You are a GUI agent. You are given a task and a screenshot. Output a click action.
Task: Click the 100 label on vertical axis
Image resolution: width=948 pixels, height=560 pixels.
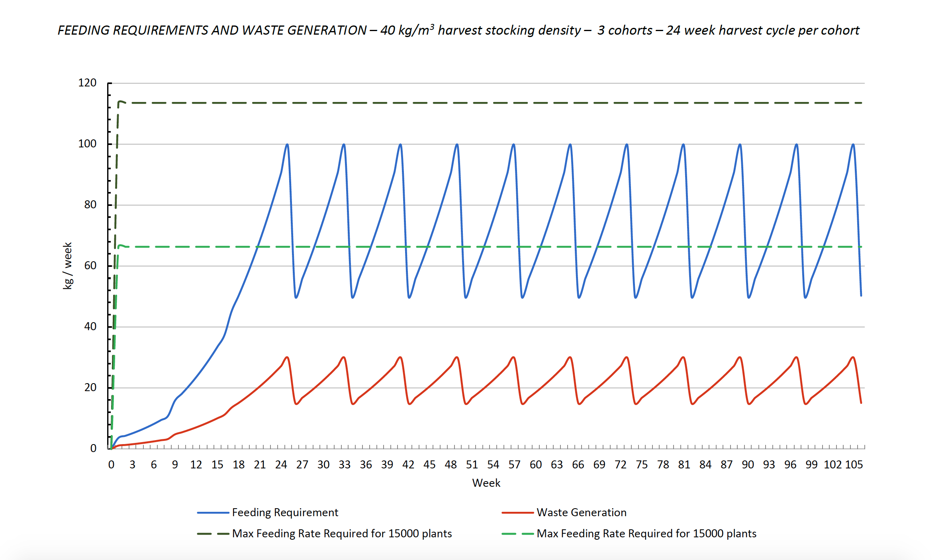click(x=87, y=144)
